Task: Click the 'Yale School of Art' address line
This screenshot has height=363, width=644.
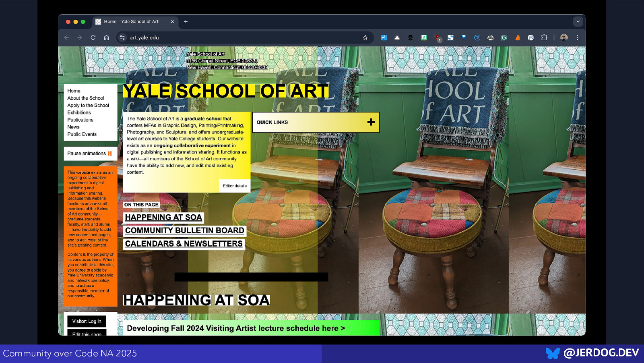Action: click(206, 54)
